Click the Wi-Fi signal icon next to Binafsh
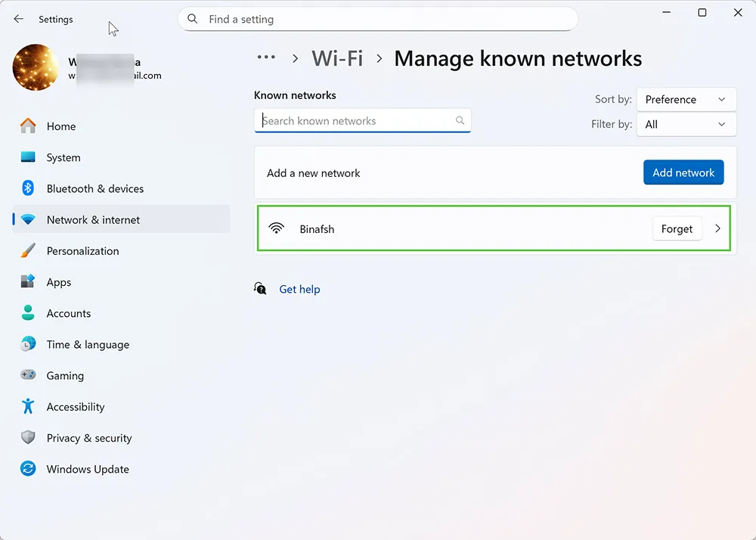Image resolution: width=756 pixels, height=540 pixels. (x=277, y=228)
